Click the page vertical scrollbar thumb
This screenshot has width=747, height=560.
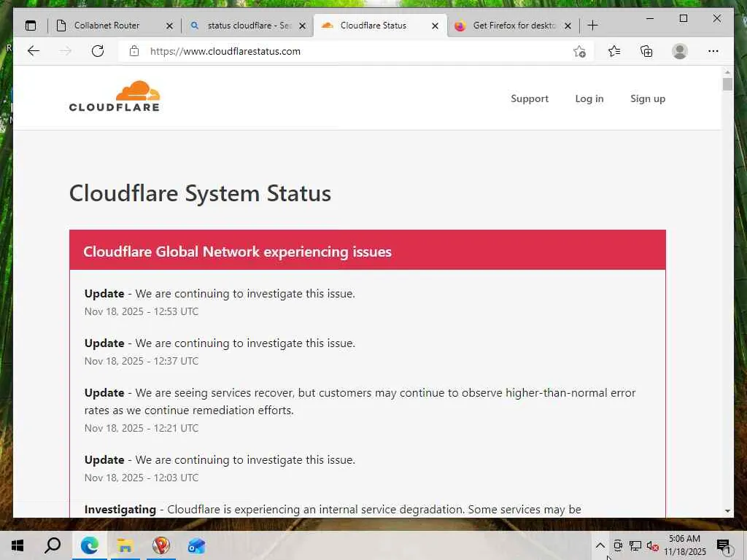tap(727, 85)
